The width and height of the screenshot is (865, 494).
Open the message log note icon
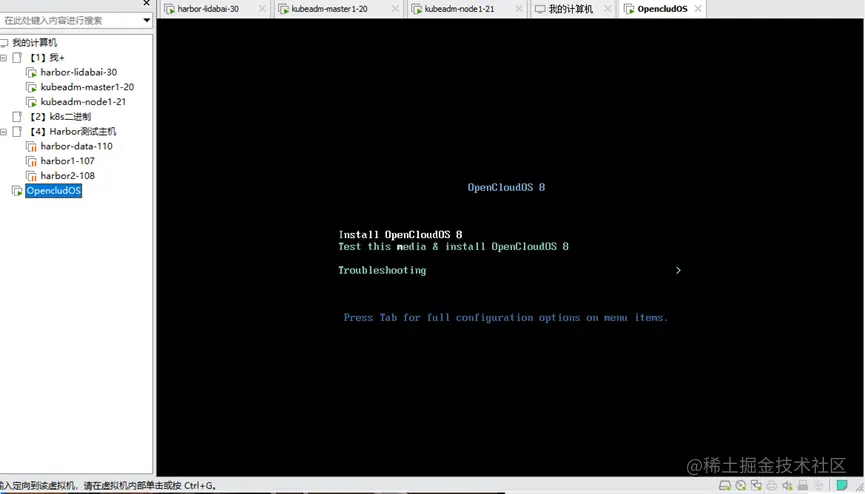coord(842,485)
